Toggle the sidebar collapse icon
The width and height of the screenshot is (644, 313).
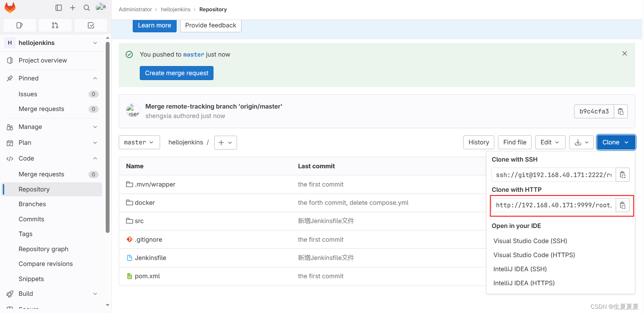(x=59, y=8)
